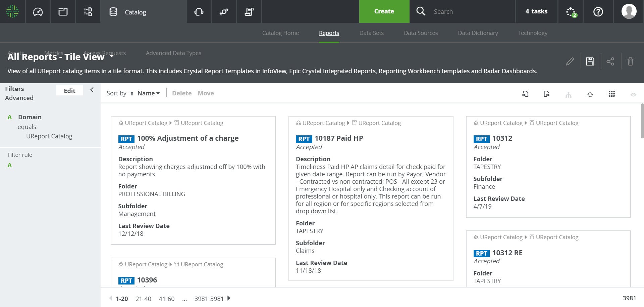This screenshot has width=644, height=307.
Task: Open the dashboard gauge icon
Action: coord(38,12)
